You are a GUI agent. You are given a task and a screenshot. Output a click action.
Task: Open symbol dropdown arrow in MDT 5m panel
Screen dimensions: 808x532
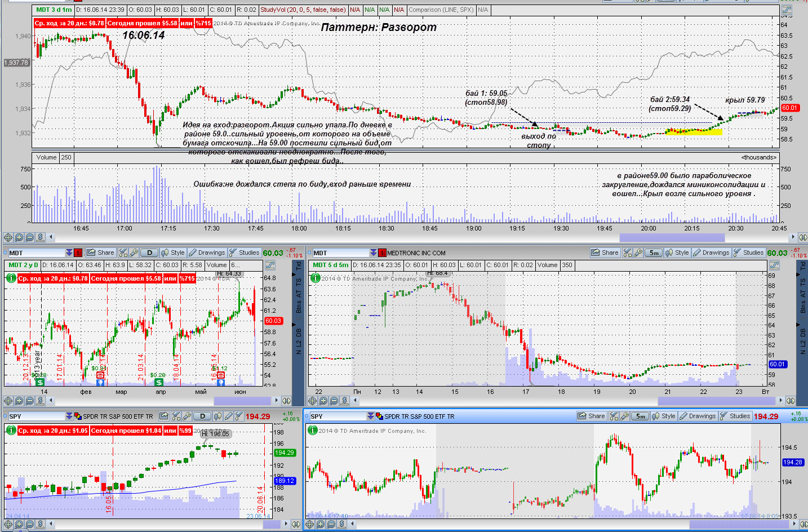pos(374,252)
